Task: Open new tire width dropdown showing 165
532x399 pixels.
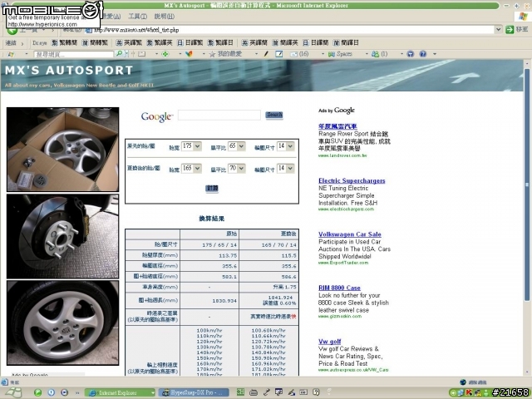Action: pyautogui.click(x=191, y=169)
